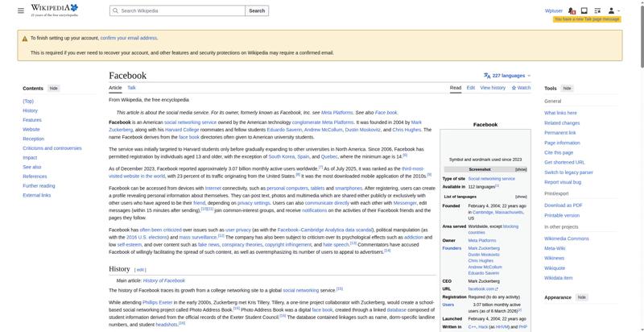Image resolution: width=644 pixels, height=332 pixels.
Task: Open the Printable version link
Action: [562, 215]
